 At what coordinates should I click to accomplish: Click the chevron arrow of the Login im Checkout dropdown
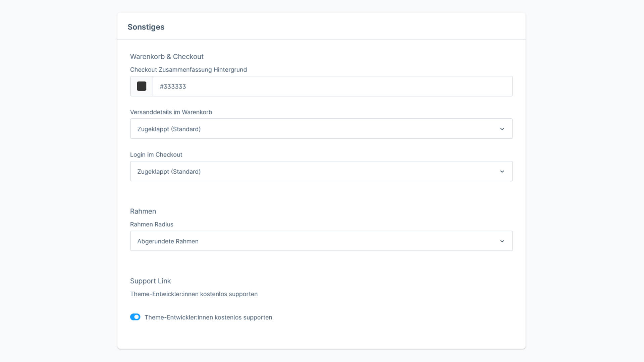[x=502, y=172]
